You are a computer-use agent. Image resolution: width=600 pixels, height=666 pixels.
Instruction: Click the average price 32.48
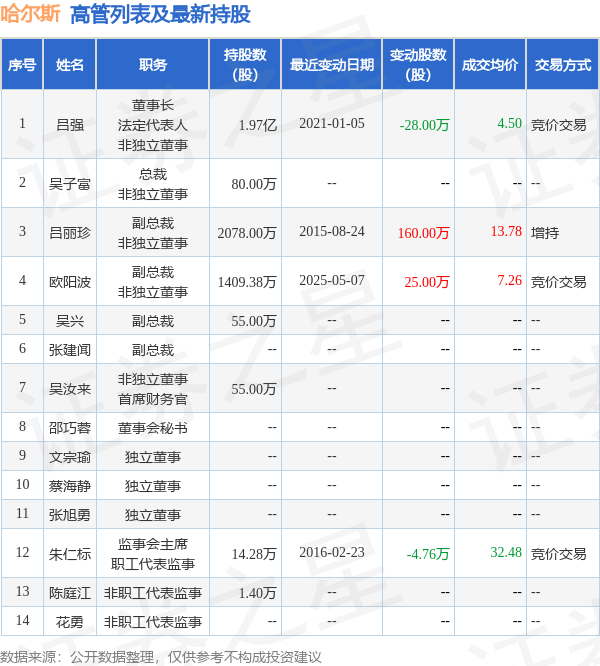[x=506, y=552]
